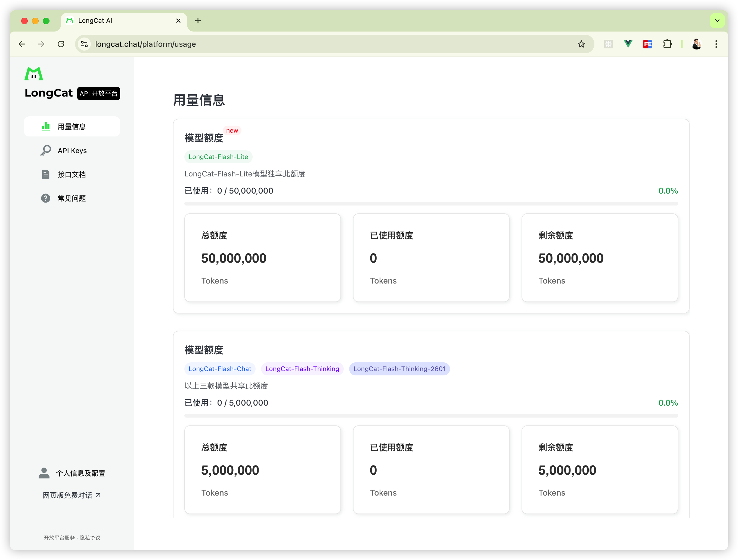Open API Keys page in sidebar
The height and width of the screenshot is (560, 738).
click(x=72, y=150)
